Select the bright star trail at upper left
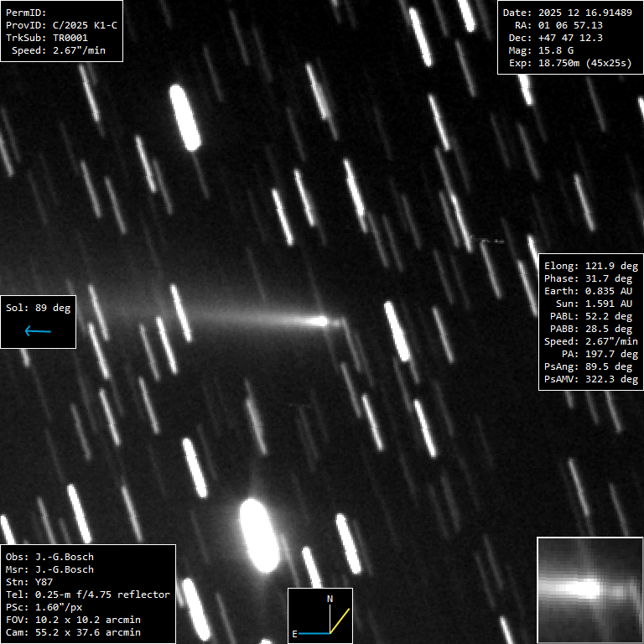 [x=184, y=117]
